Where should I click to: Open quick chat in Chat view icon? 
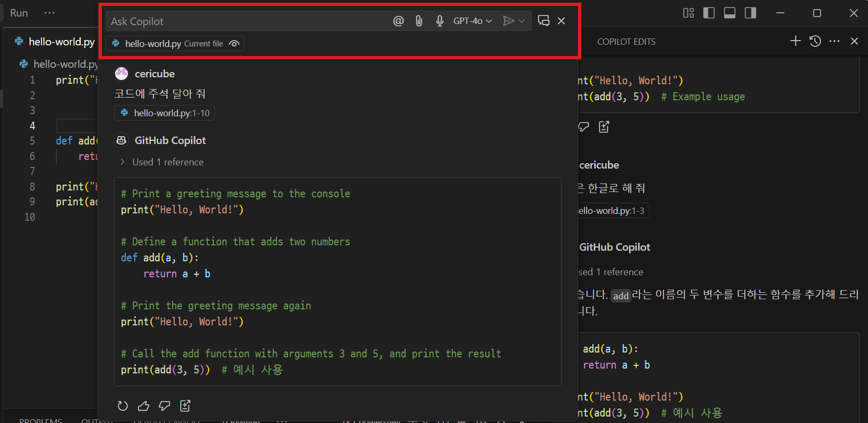tap(543, 21)
